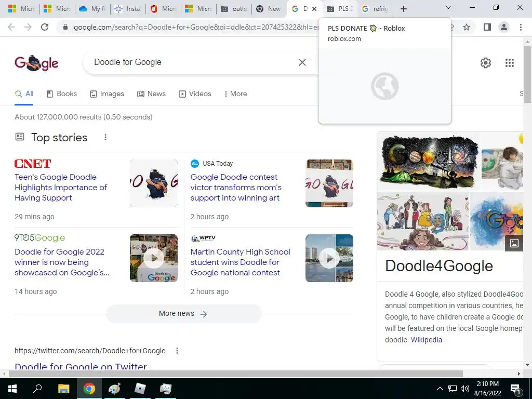The width and height of the screenshot is (532, 399).
Task: Open Google quick settings gear
Action: coord(486,63)
